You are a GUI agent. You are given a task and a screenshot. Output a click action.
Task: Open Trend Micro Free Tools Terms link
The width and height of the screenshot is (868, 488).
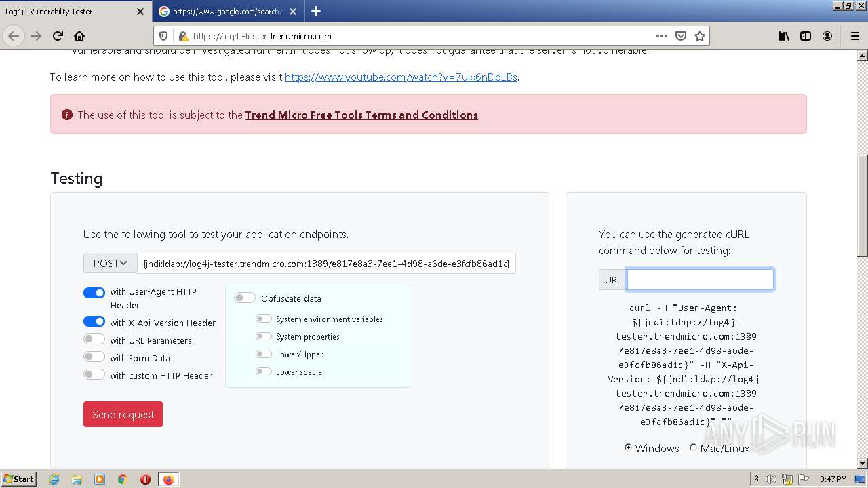click(361, 115)
